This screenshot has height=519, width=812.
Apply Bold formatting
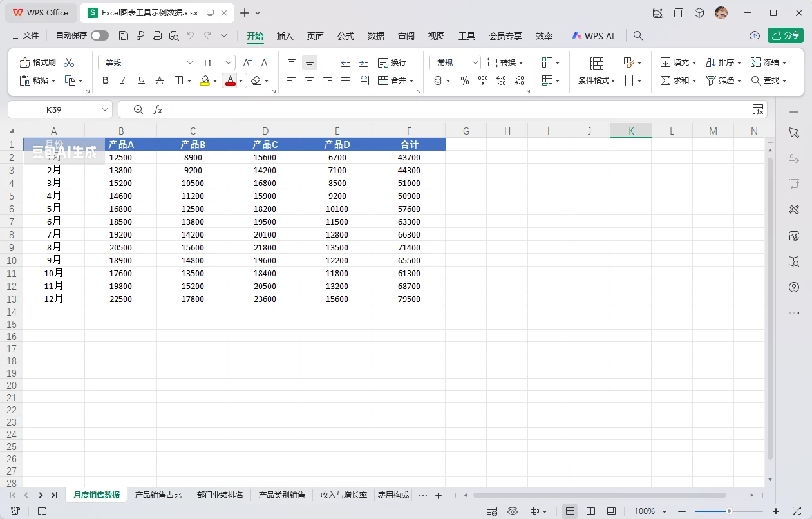(106, 80)
